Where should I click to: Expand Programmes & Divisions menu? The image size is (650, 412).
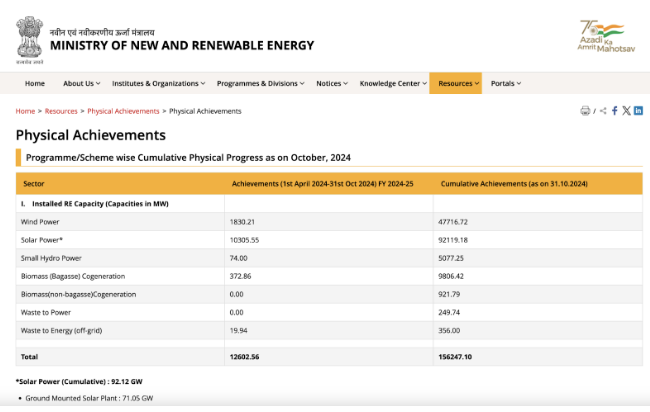260,83
